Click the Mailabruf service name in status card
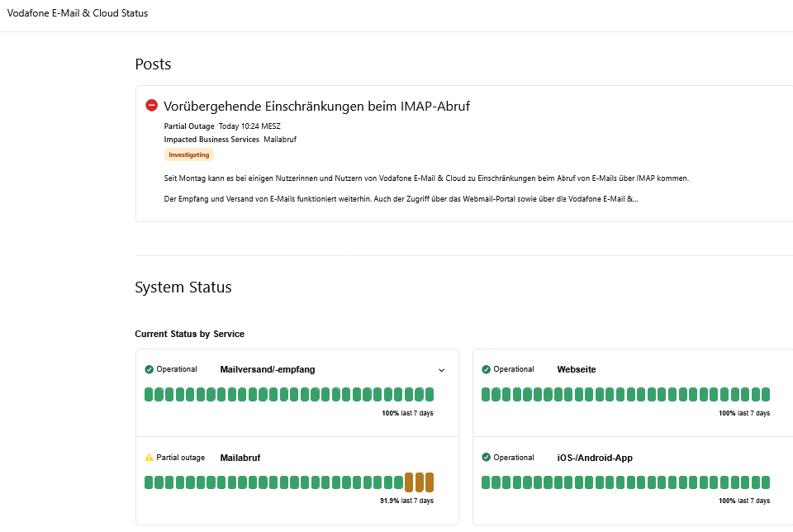The height and width of the screenshot is (532, 793). [x=240, y=458]
